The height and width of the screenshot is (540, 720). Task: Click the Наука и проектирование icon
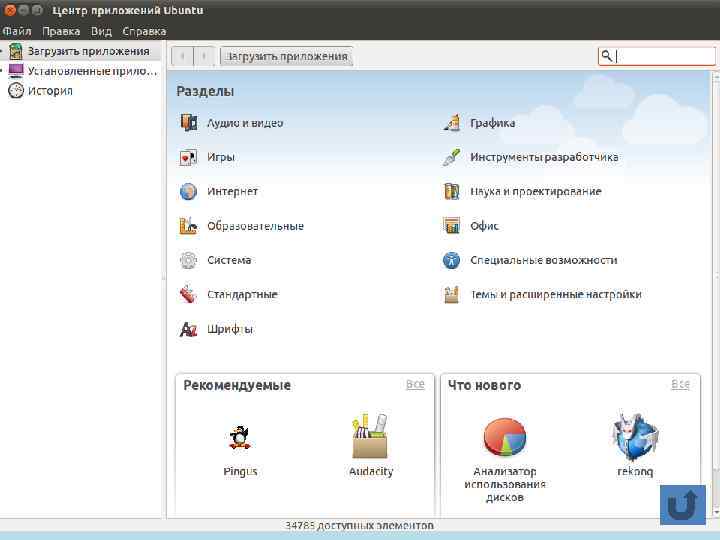pyautogui.click(x=451, y=191)
